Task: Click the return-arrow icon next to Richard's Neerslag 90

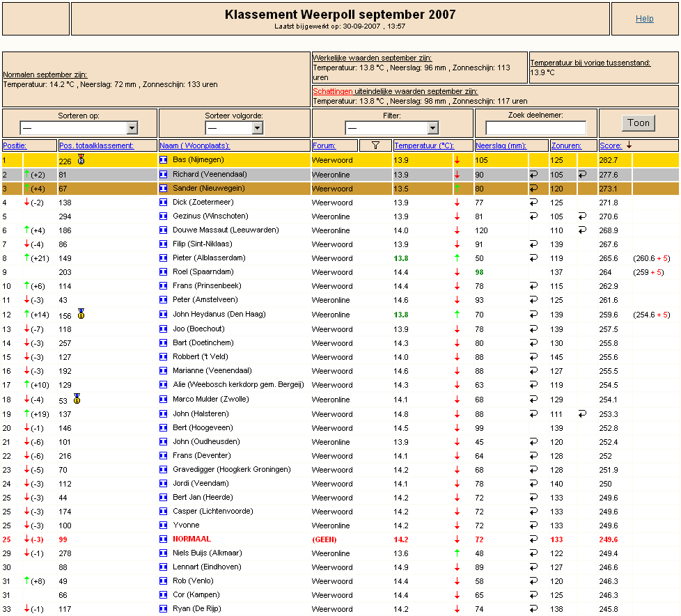Action: click(x=534, y=175)
